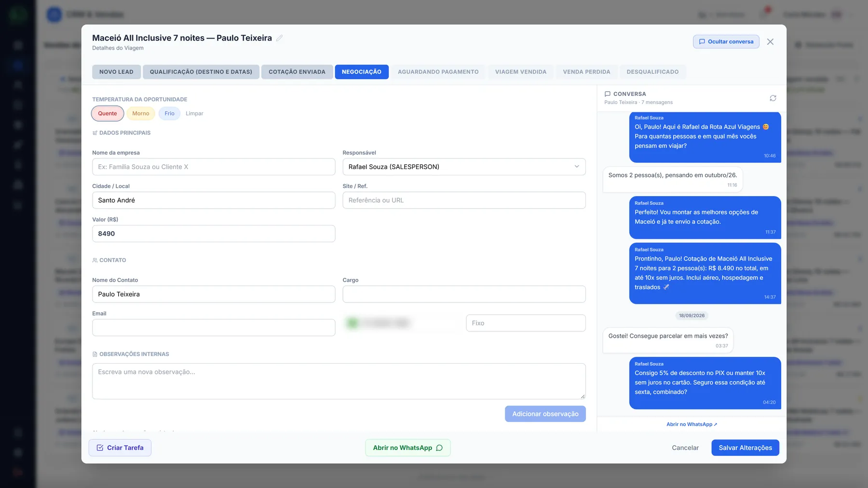The height and width of the screenshot is (488, 868).
Task: Save changes with Salvar Alterações
Action: pyautogui.click(x=745, y=448)
